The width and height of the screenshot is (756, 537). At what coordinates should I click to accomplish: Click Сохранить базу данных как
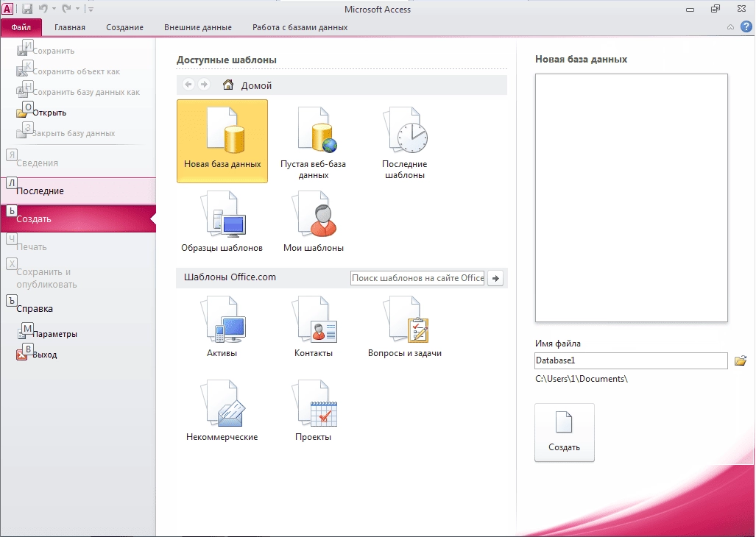click(x=78, y=92)
